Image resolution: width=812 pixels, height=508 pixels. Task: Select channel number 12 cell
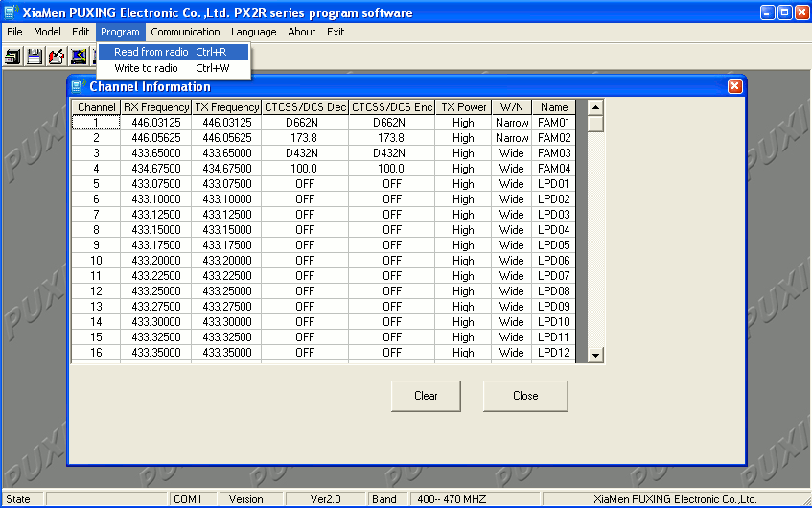click(96, 291)
